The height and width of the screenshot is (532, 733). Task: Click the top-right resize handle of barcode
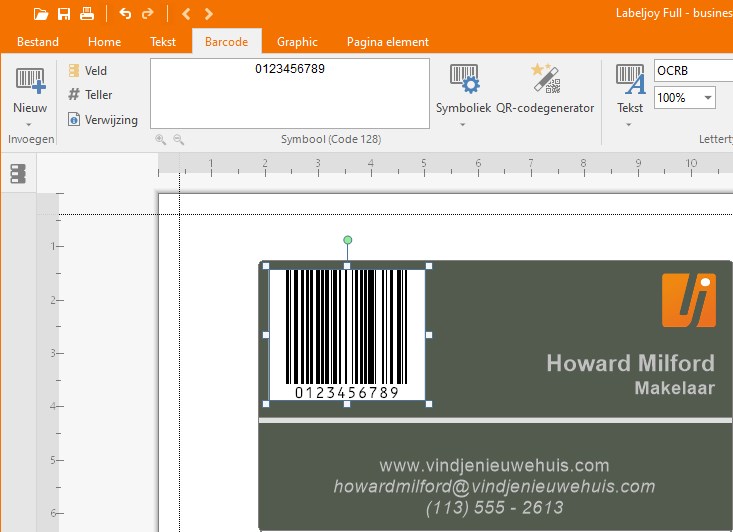coord(429,266)
